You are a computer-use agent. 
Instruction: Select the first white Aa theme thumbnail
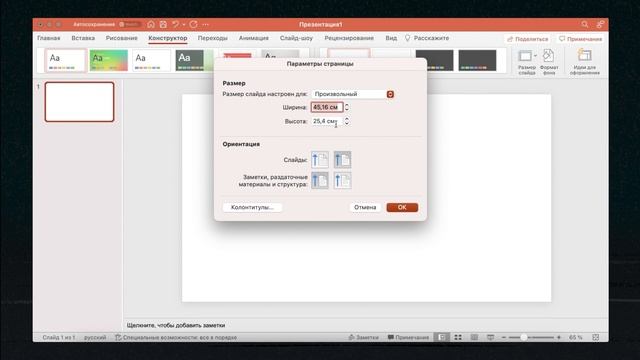point(65,60)
